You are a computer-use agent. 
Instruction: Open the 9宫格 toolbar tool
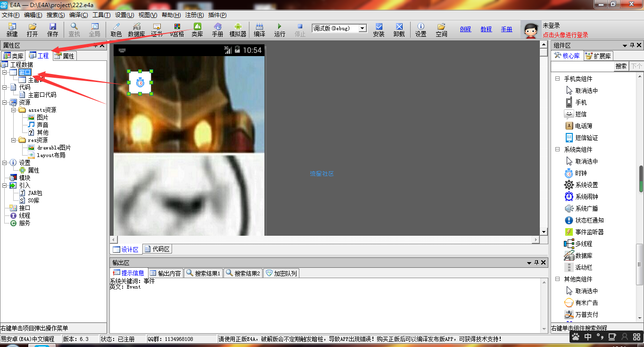pyautogui.click(x=177, y=30)
